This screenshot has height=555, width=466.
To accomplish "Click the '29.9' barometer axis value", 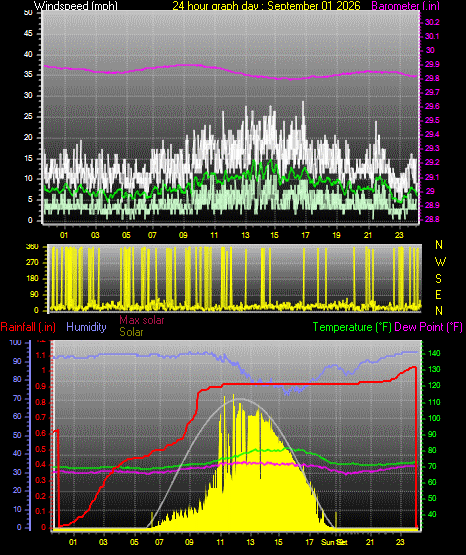I will point(432,64).
